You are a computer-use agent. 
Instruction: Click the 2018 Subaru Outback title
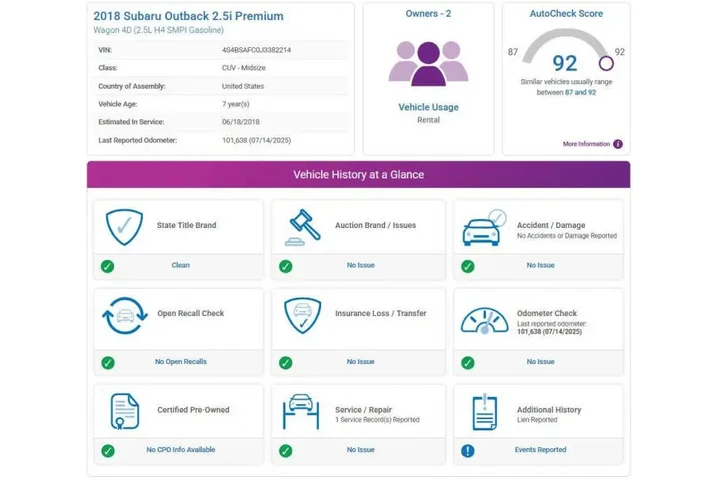coord(189,16)
